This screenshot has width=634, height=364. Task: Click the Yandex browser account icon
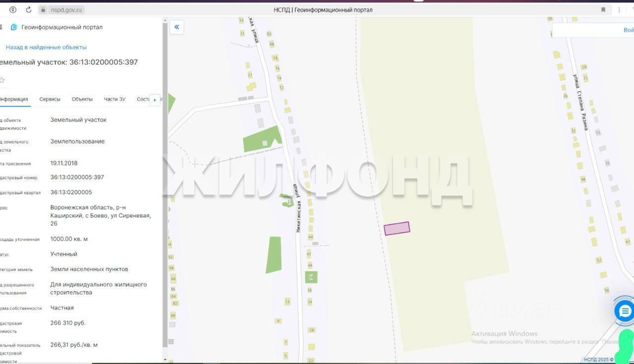[x=13, y=10]
